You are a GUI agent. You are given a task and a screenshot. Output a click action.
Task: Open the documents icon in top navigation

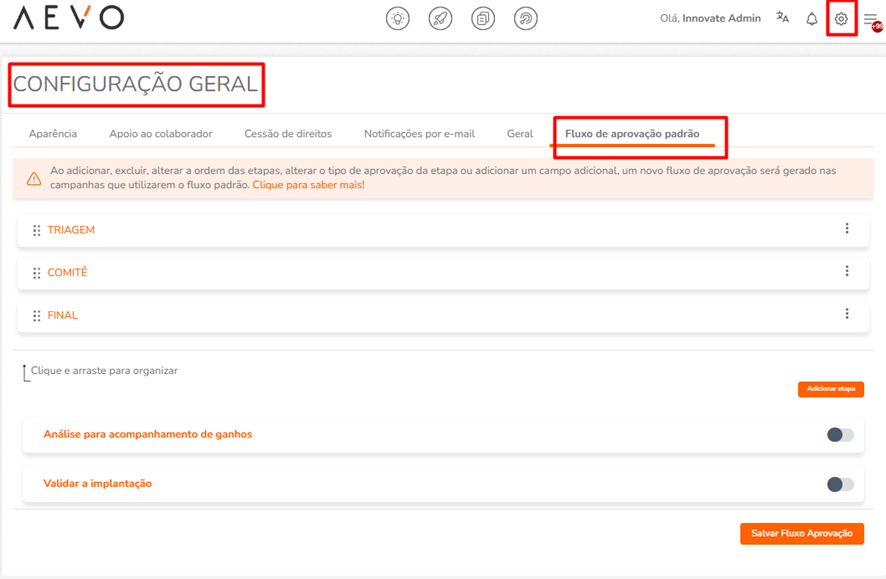[483, 19]
